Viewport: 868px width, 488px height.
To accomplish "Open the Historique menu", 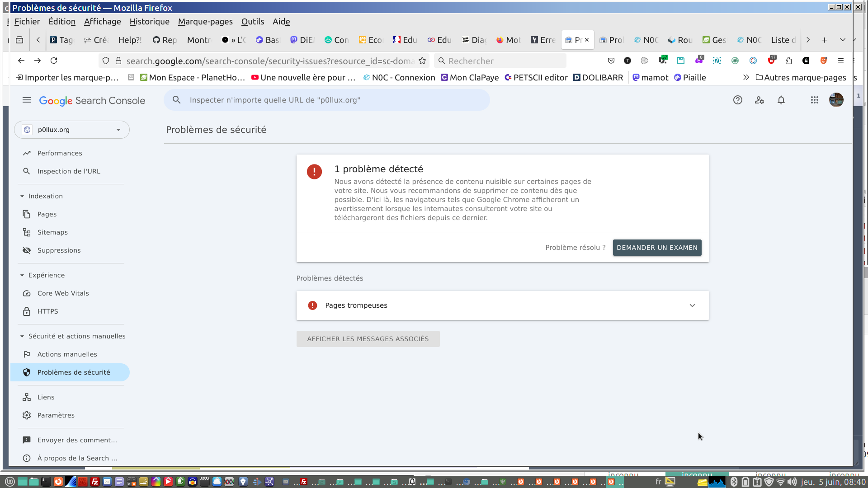I will tap(149, 21).
